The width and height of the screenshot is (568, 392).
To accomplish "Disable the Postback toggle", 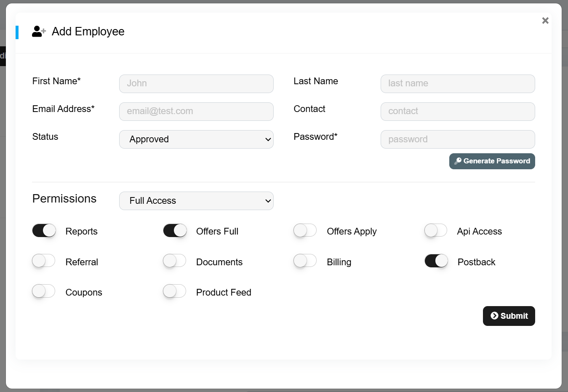I will [x=436, y=261].
